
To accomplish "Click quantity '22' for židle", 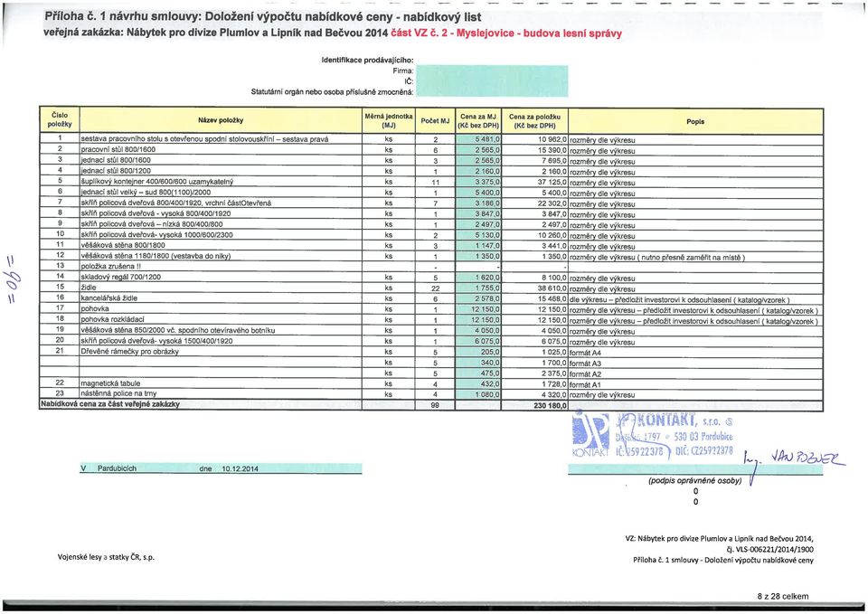I will [435, 288].
